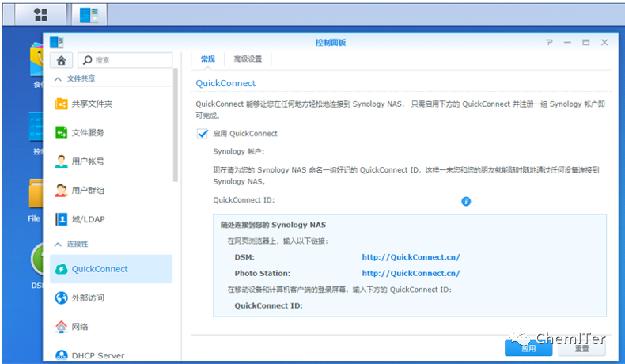Click the search magnifier icon
The image size is (625, 364).
tap(87, 60)
